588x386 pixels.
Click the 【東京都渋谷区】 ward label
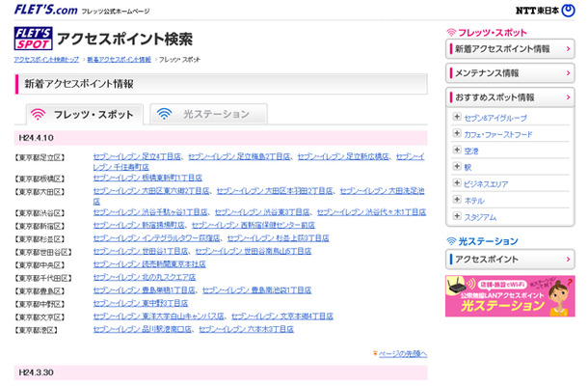[40, 213]
